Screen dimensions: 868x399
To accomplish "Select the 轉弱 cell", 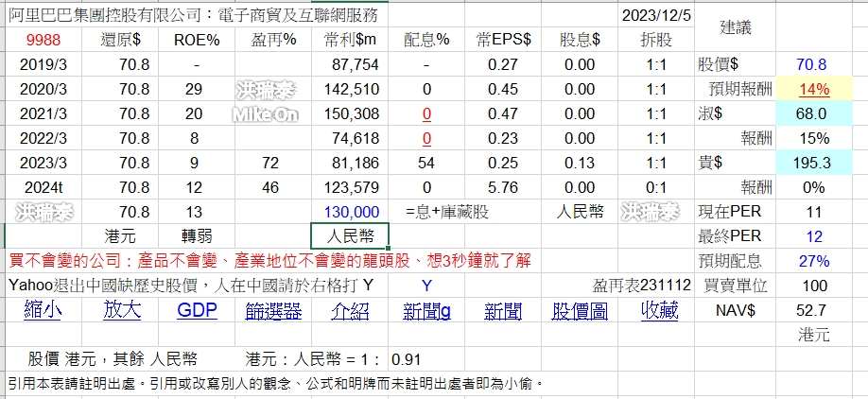I will click(197, 236).
